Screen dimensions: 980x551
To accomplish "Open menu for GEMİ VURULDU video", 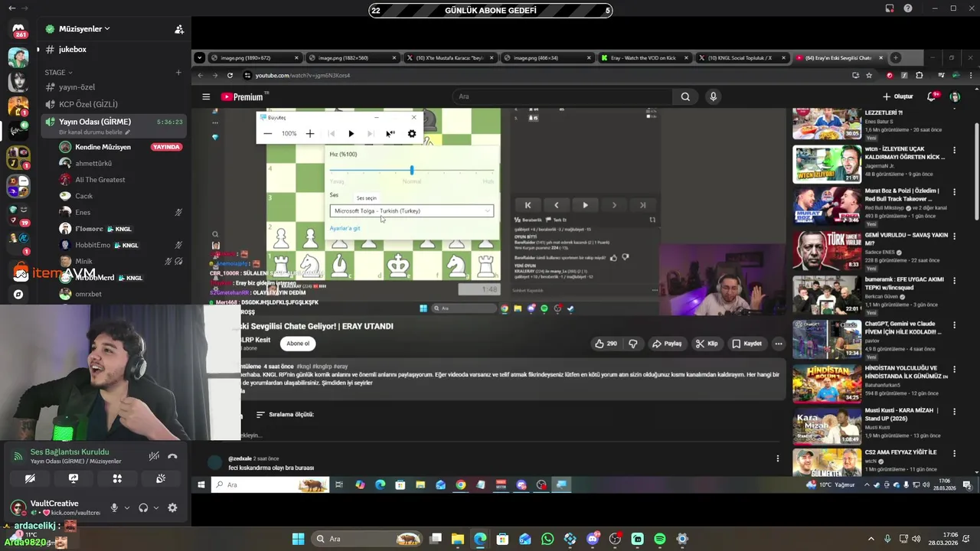I will [x=955, y=236].
